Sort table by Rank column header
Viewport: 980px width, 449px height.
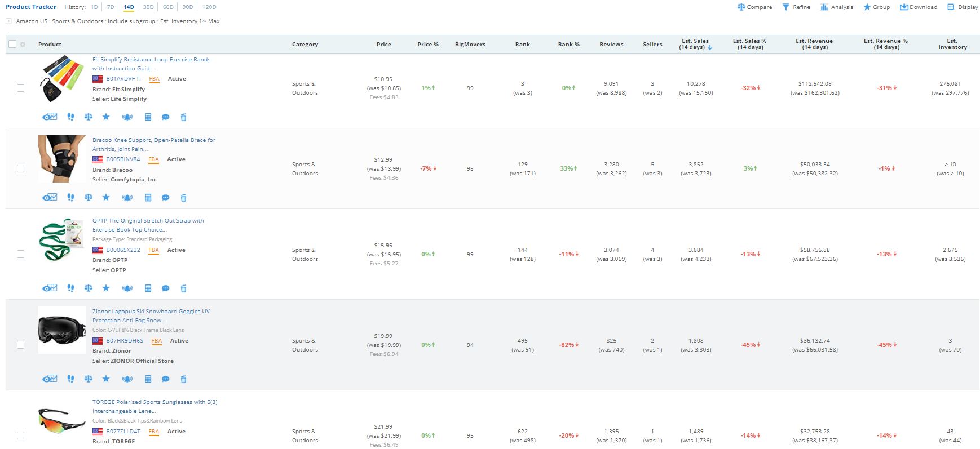tap(523, 45)
